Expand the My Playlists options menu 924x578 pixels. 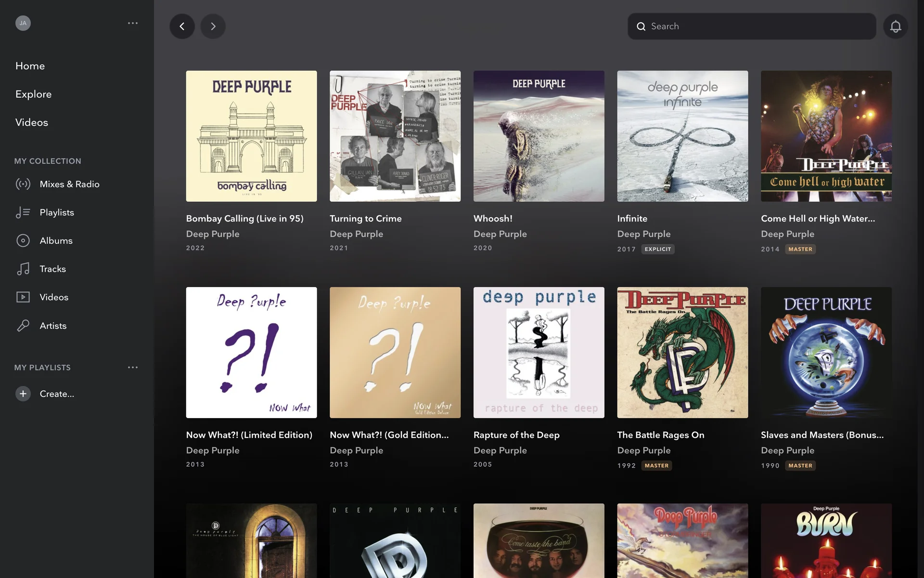[x=133, y=368]
